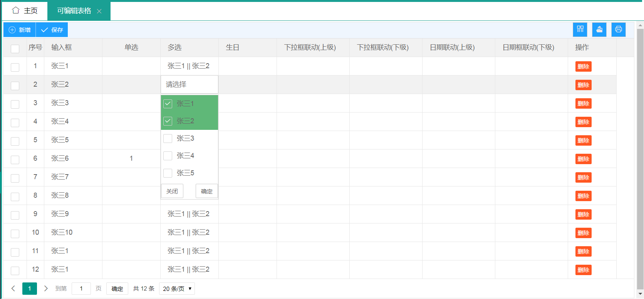Toggle the select-all header checkbox
Image resolution: width=644 pixels, height=299 pixels.
click(x=15, y=49)
